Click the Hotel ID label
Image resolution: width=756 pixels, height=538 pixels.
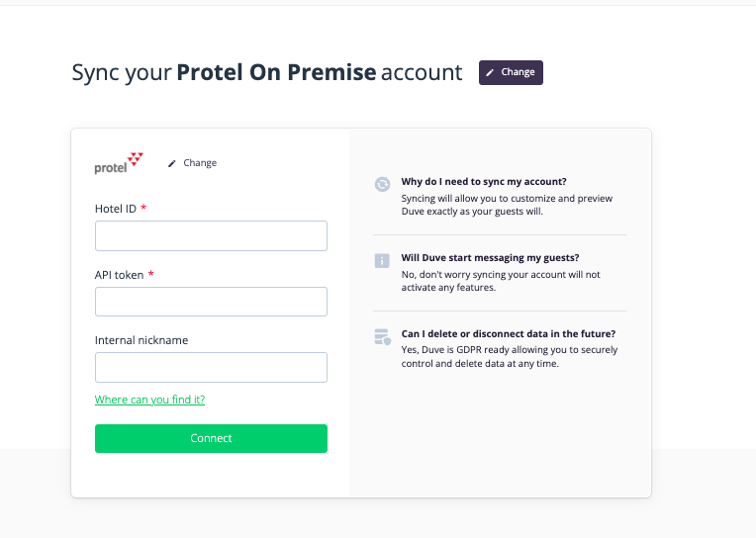[x=116, y=209]
